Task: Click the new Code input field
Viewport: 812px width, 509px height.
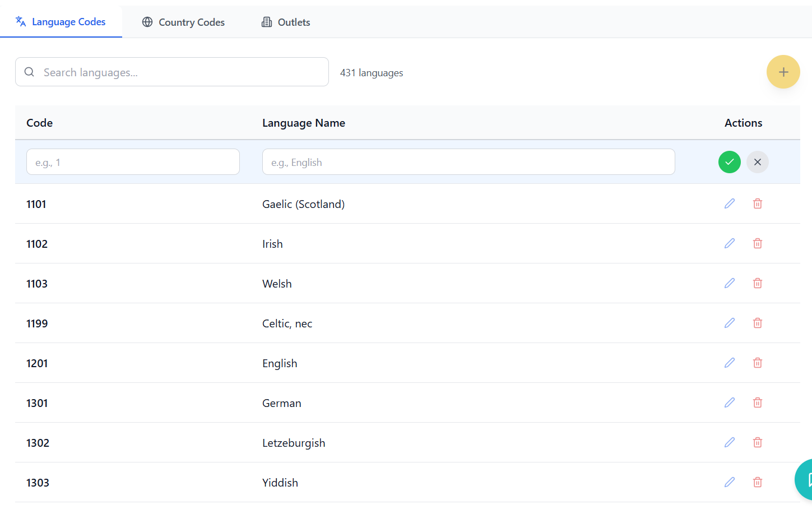Action: [133, 162]
